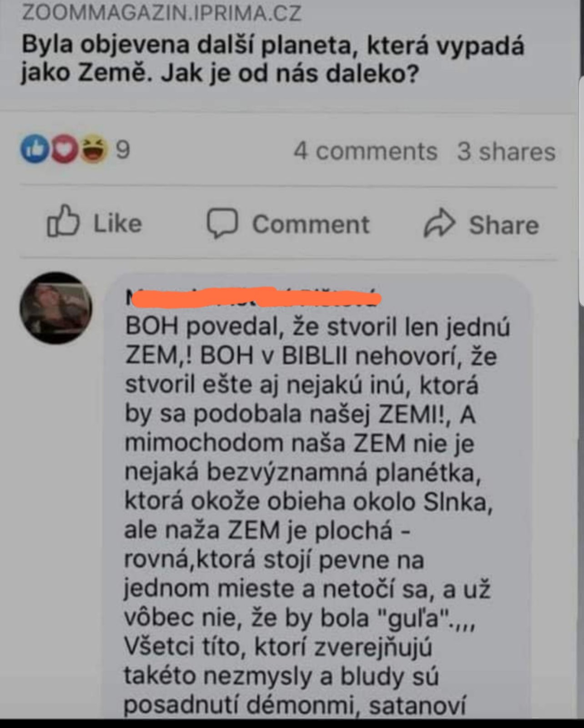Click the Share arrow icon
The image size is (584, 728).
[439, 223]
